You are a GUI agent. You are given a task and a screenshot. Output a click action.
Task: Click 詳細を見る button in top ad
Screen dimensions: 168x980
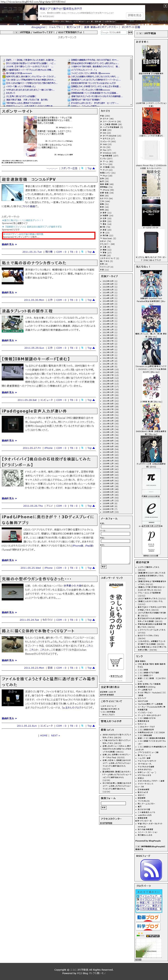click(x=134, y=15)
